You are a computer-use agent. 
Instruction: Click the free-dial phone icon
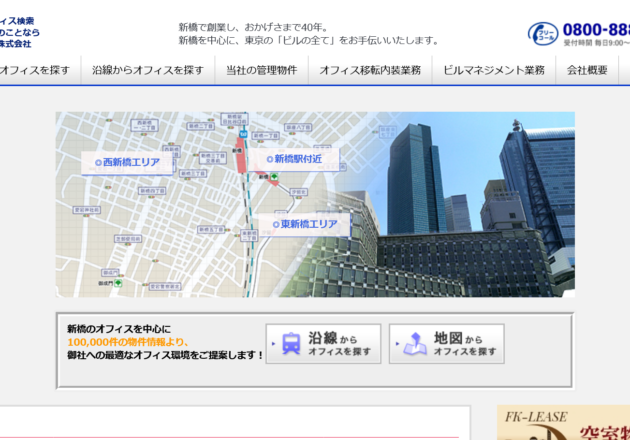(x=543, y=33)
